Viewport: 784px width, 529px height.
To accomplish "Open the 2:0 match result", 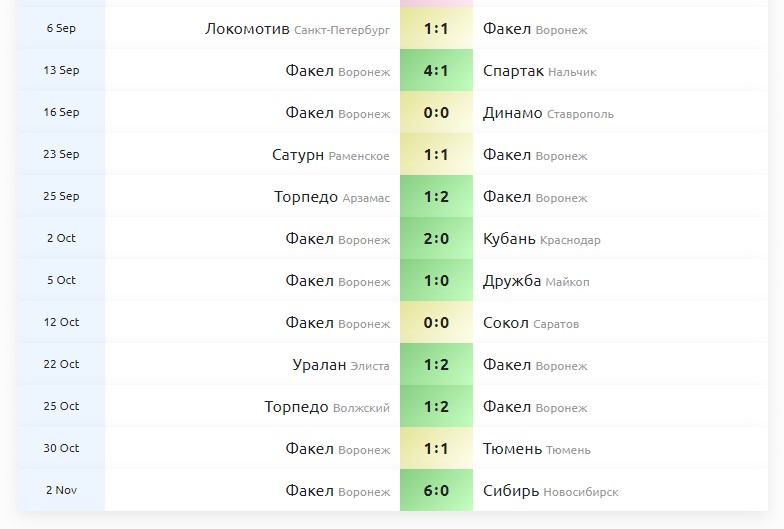I will pyautogui.click(x=436, y=239).
